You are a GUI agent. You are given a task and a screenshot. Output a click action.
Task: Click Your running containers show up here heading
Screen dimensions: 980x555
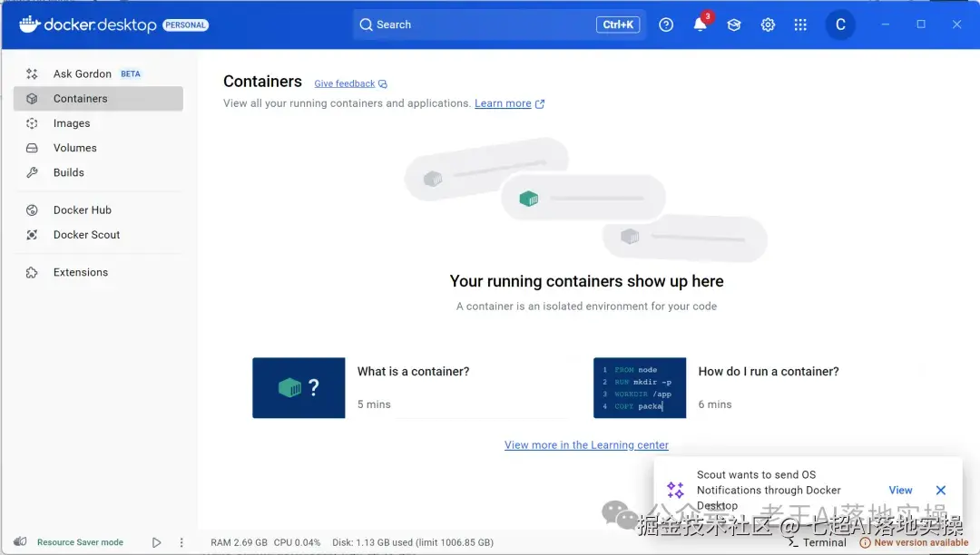tap(586, 281)
